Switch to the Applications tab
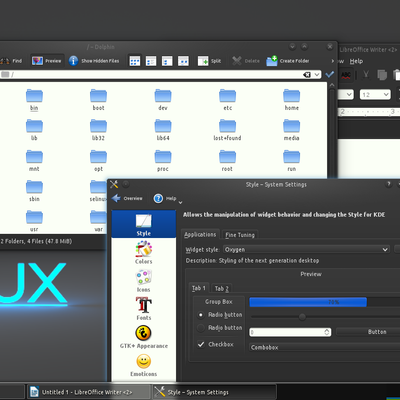Viewport: 400px width, 400px height. tap(200, 235)
